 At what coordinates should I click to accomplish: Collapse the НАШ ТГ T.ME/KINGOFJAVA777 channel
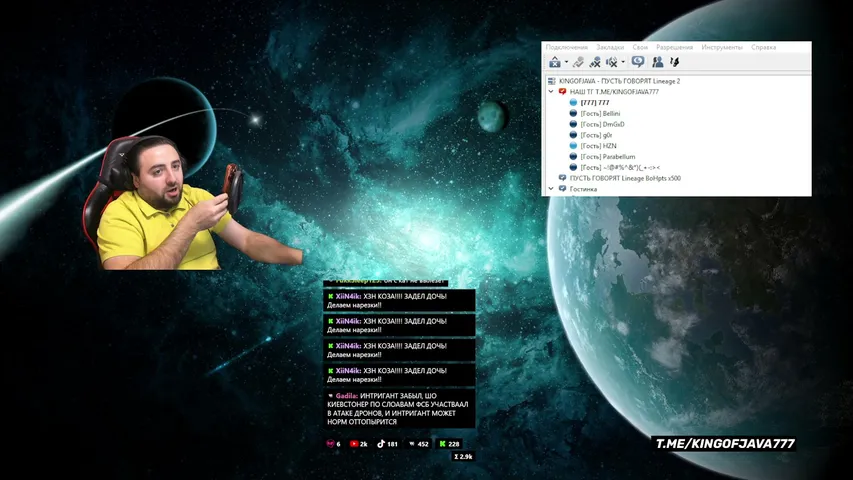[551, 92]
